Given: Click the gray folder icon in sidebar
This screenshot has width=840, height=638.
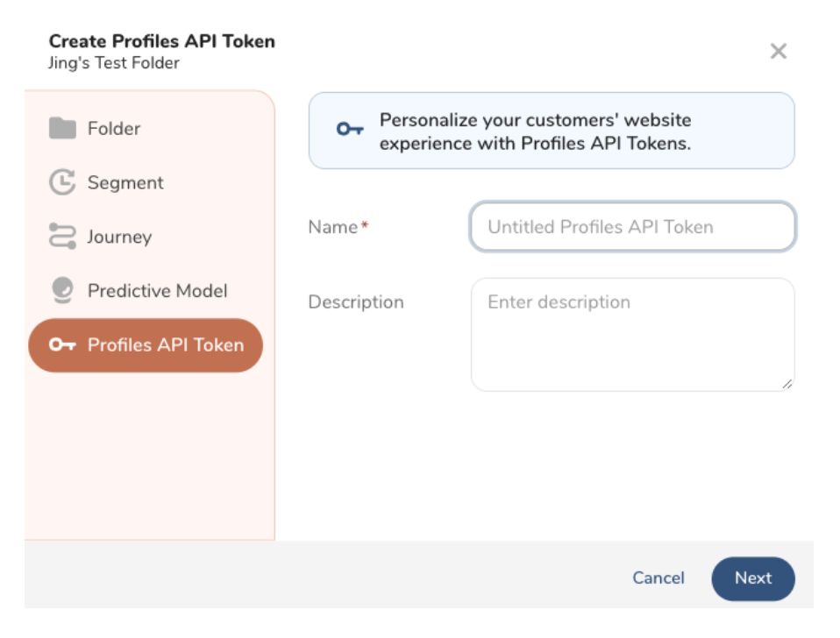Looking at the screenshot, I should click(x=62, y=129).
